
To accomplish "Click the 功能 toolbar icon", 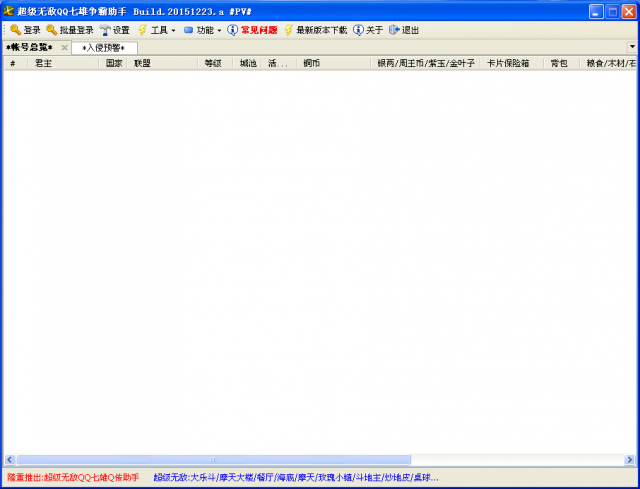I will (x=188, y=30).
